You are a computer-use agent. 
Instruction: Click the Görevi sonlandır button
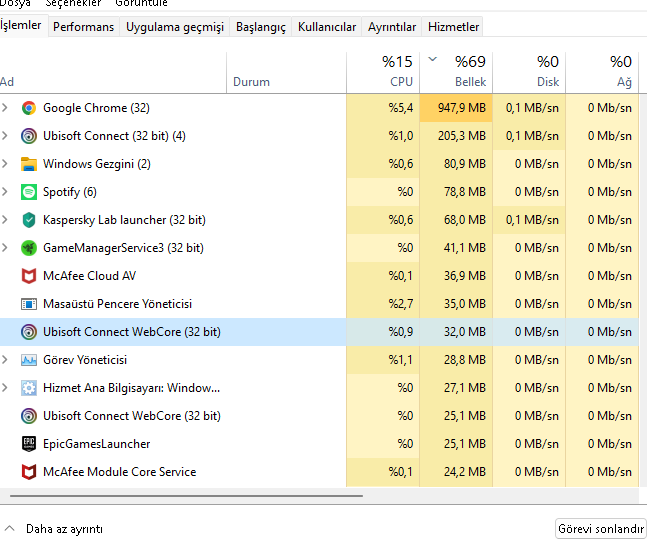(x=601, y=529)
